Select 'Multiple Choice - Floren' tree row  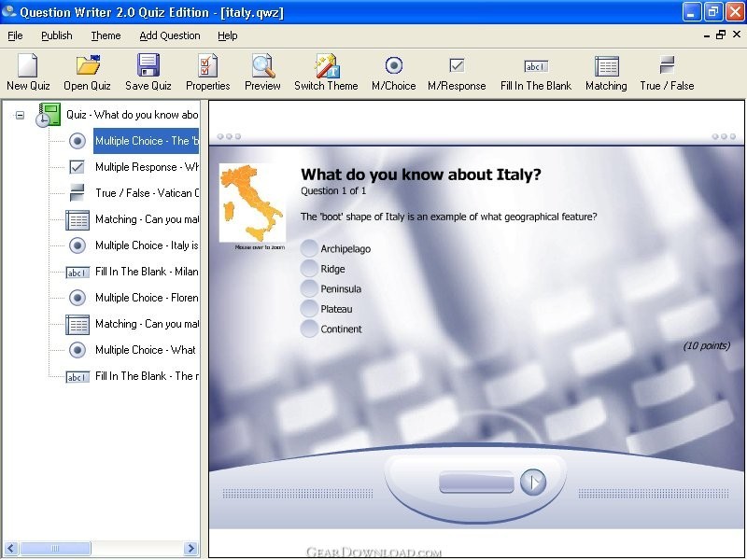(147, 298)
